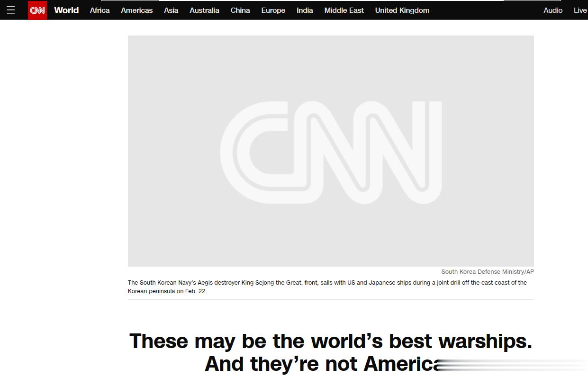Open the Americas section
The image size is (588, 386).
(x=136, y=10)
